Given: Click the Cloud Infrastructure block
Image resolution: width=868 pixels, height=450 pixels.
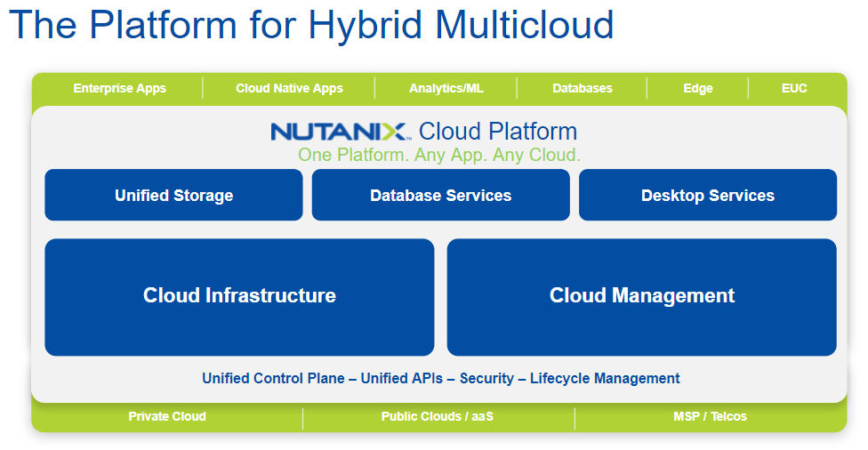Looking at the screenshot, I should (x=239, y=296).
